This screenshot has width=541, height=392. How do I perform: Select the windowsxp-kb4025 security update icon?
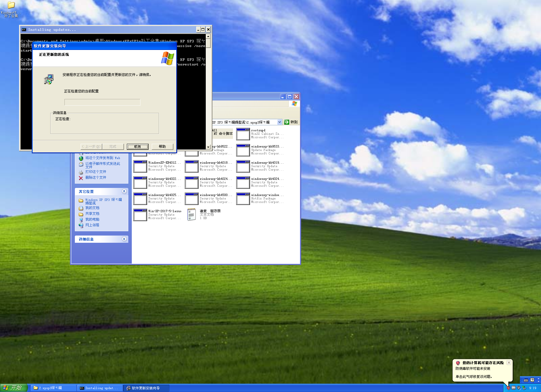tap(140, 199)
